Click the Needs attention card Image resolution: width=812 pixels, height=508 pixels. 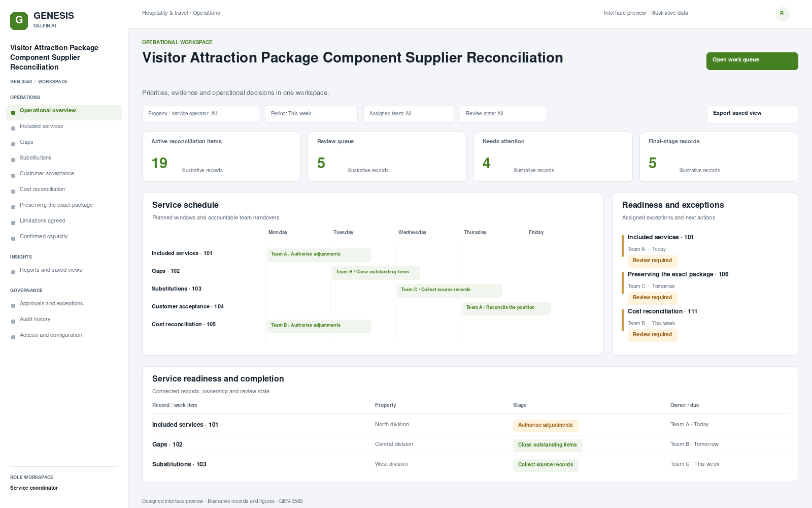pos(553,157)
